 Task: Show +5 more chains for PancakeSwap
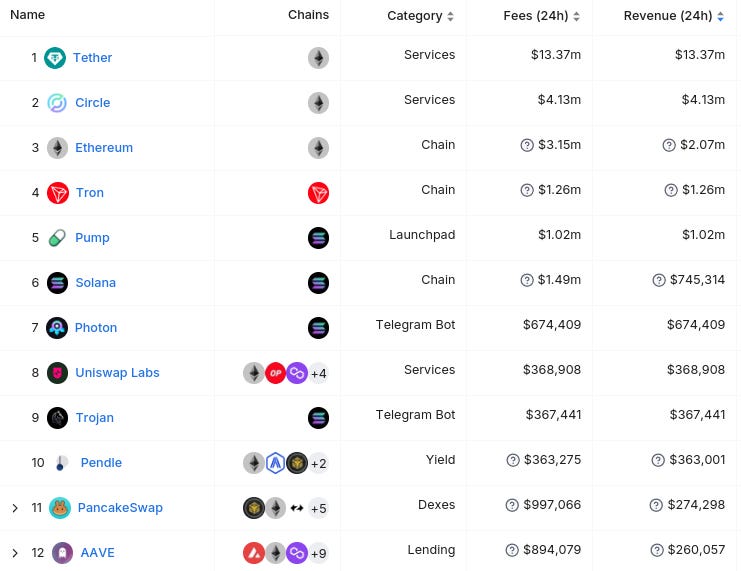click(319, 509)
